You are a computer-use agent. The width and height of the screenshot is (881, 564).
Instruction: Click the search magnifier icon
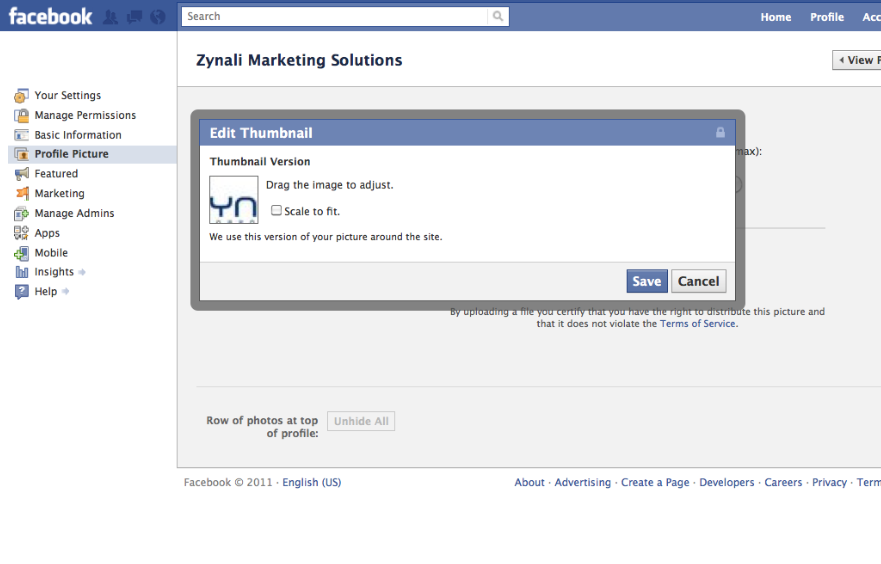[498, 16]
